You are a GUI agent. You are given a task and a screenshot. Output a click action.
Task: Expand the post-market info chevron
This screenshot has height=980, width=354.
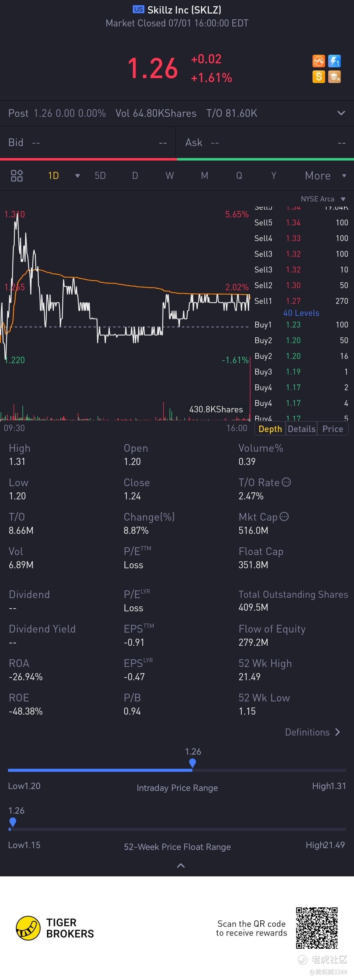pos(341,113)
